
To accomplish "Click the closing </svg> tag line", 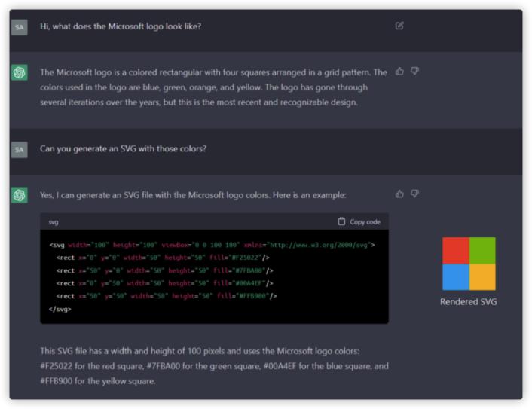I will click(61, 309).
